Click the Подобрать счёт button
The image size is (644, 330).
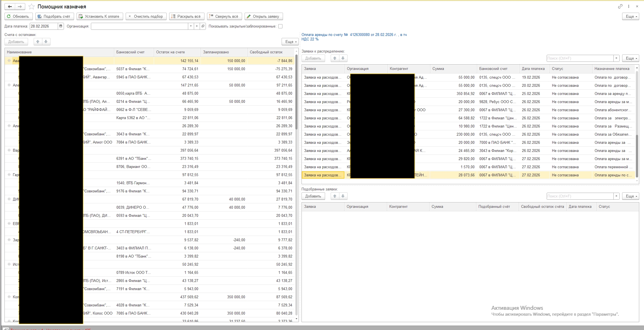pyautogui.click(x=54, y=16)
